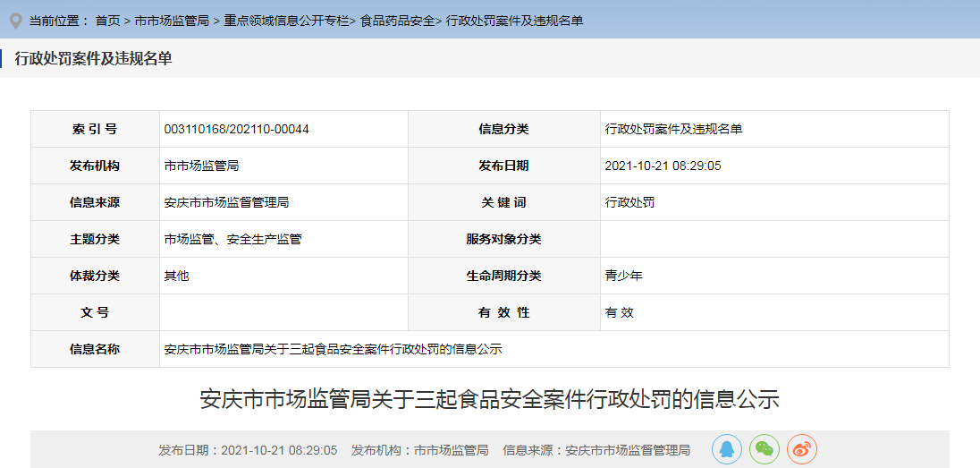The height and width of the screenshot is (468, 980).
Task: Click 市市场监管局 value in 发布机构 row
Action: coord(201,166)
